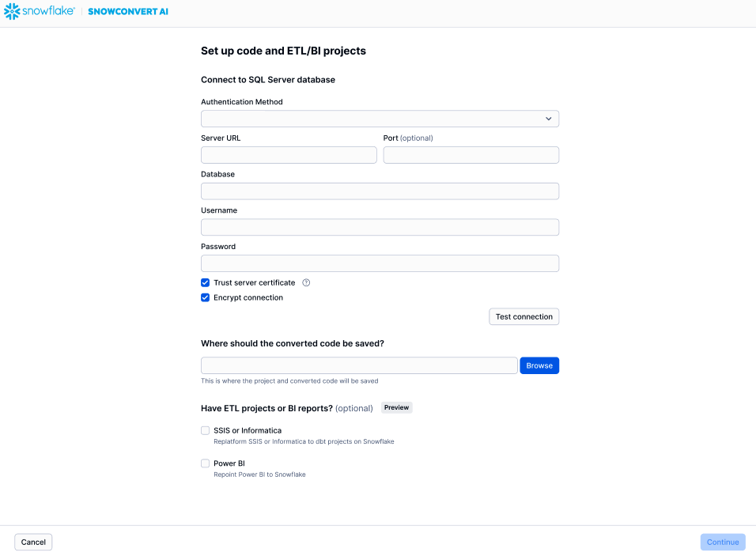The height and width of the screenshot is (556, 756).
Task: Click into the Port field
Action: click(471, 155)
